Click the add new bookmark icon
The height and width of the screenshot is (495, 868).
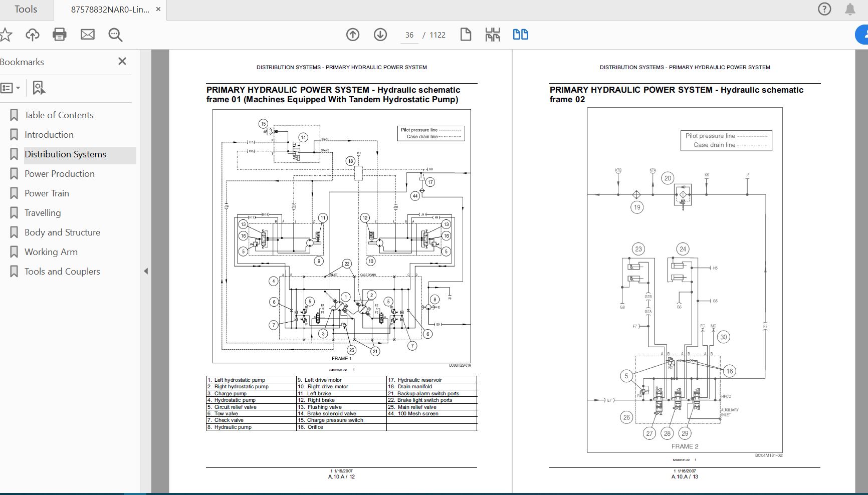pyautogui.click(x=39, y=88)
